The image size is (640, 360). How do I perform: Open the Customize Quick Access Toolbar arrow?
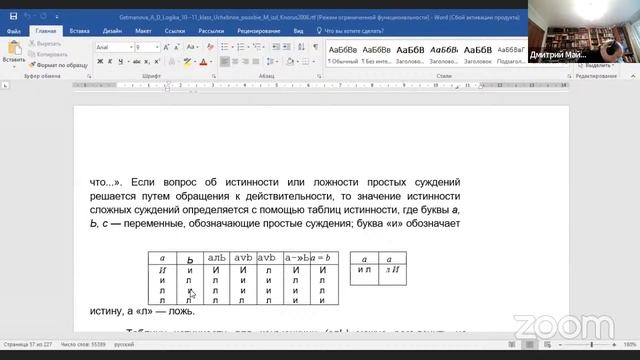[57, 17]
